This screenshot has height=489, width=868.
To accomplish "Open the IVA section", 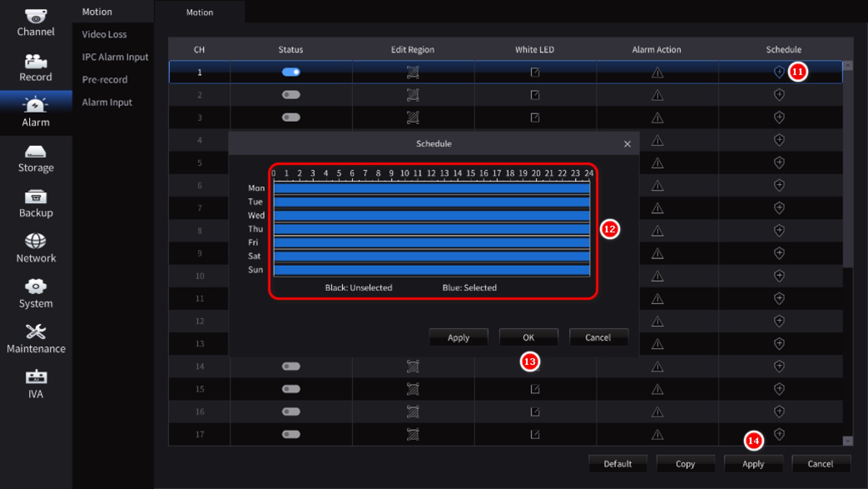I will (x=36, y=384).
